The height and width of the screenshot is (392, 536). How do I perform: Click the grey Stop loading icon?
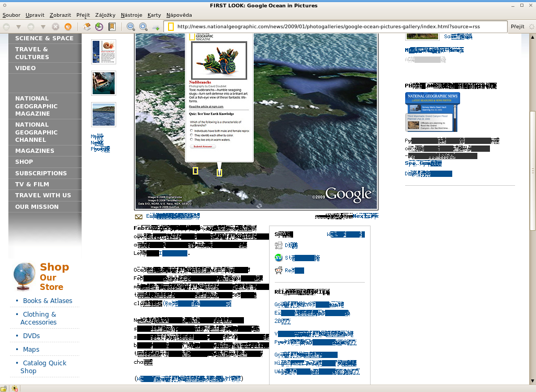tap(55, 27)
